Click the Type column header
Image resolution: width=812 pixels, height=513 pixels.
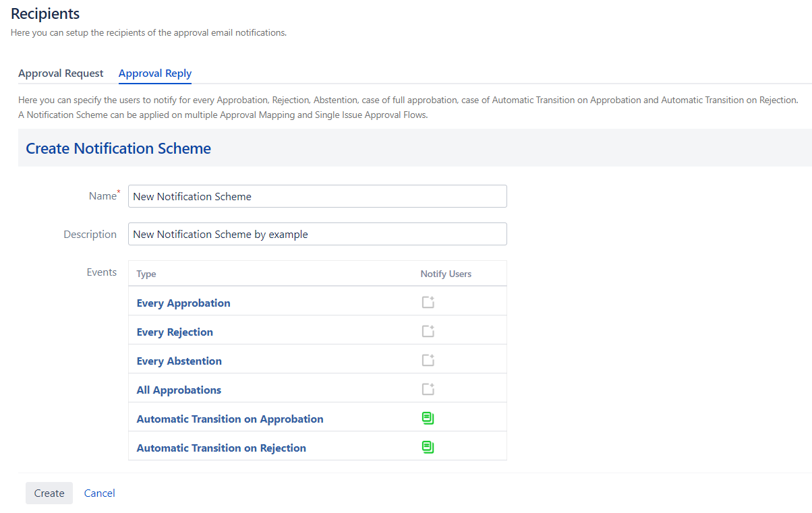146,274
